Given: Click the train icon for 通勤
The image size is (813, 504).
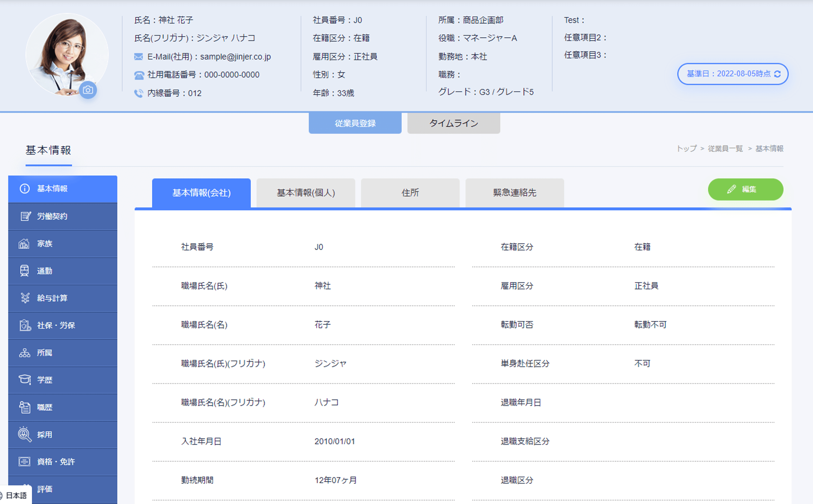Looking at the screenshot, I should [24, 271].
